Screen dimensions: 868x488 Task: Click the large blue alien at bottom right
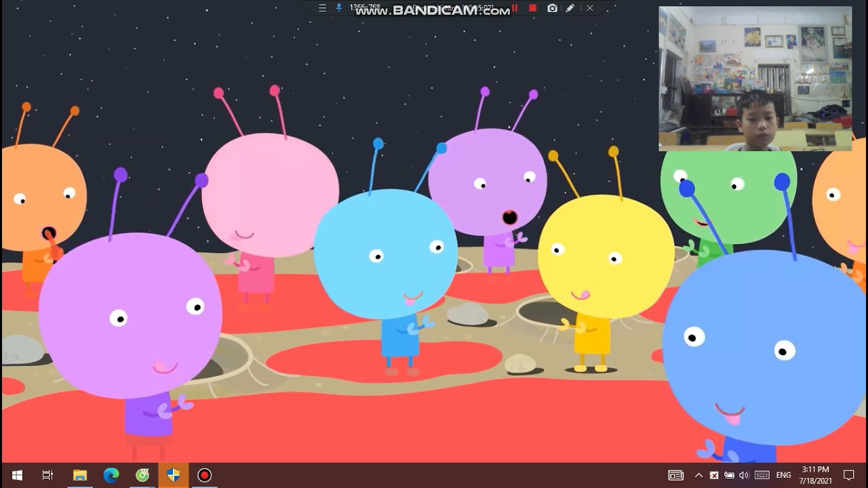[764, 348]
